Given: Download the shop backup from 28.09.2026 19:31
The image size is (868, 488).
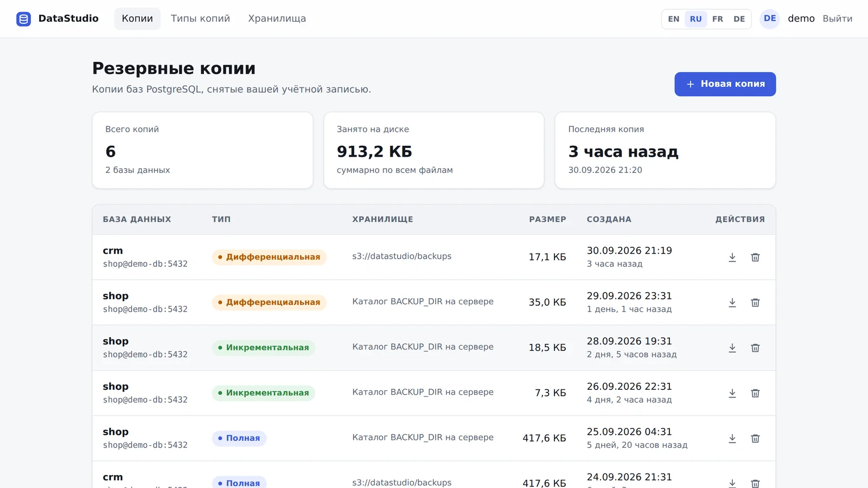Looking at the screenshot, I should [x=732, y=348].
